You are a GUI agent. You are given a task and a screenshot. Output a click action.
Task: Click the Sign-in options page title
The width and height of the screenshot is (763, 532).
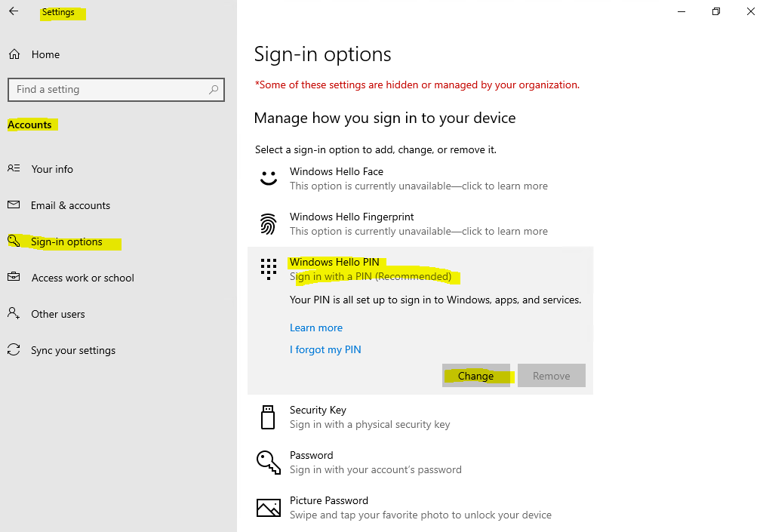(322, 54)
